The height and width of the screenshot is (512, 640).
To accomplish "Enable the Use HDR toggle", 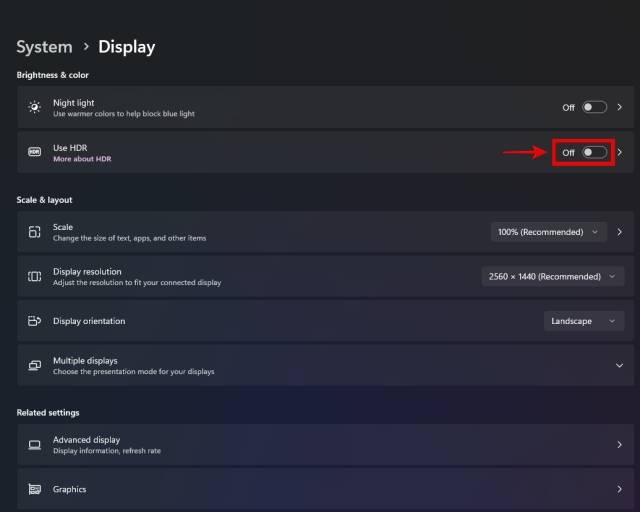I will point(594,152).
